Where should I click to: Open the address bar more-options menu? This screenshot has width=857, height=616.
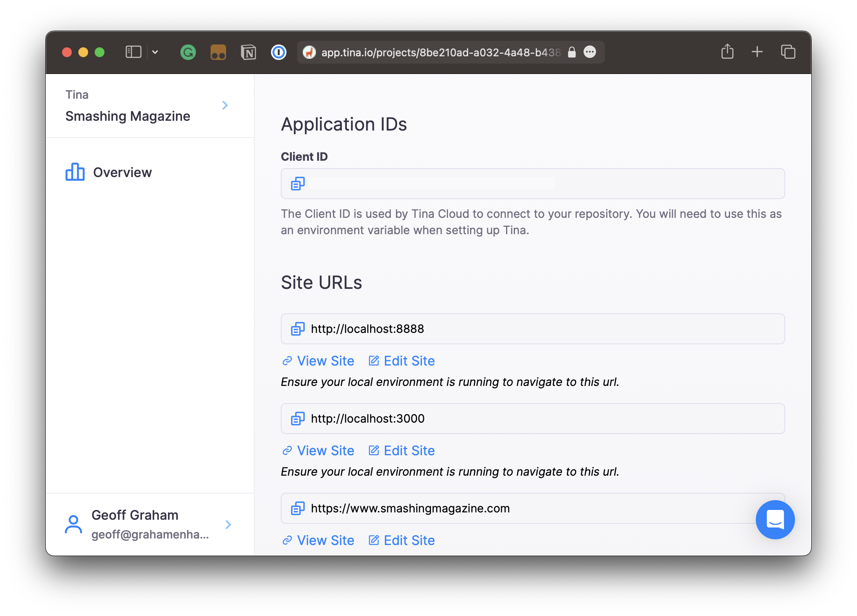pyautogui.click(x=589, y=52)
